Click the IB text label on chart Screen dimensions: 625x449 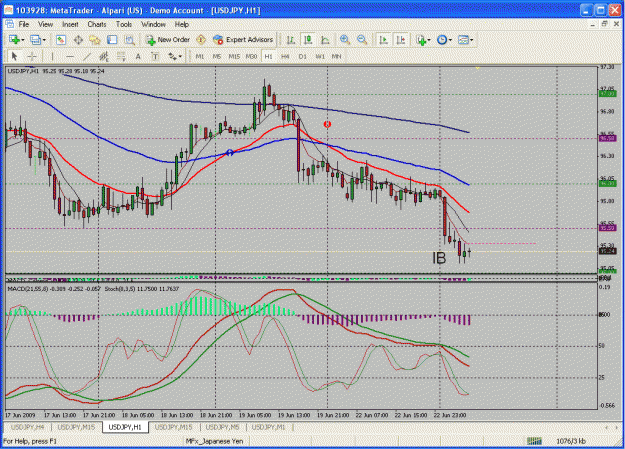[439, 258]
